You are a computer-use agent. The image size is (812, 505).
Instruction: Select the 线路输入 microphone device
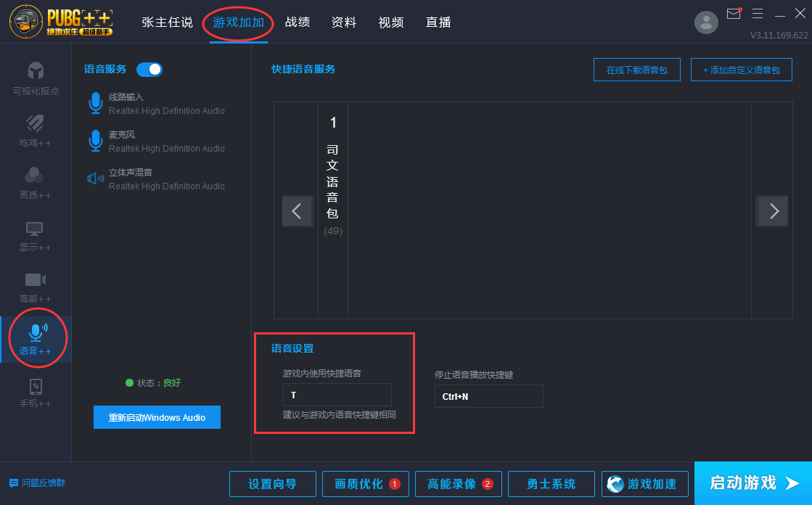tap(157, 104)
